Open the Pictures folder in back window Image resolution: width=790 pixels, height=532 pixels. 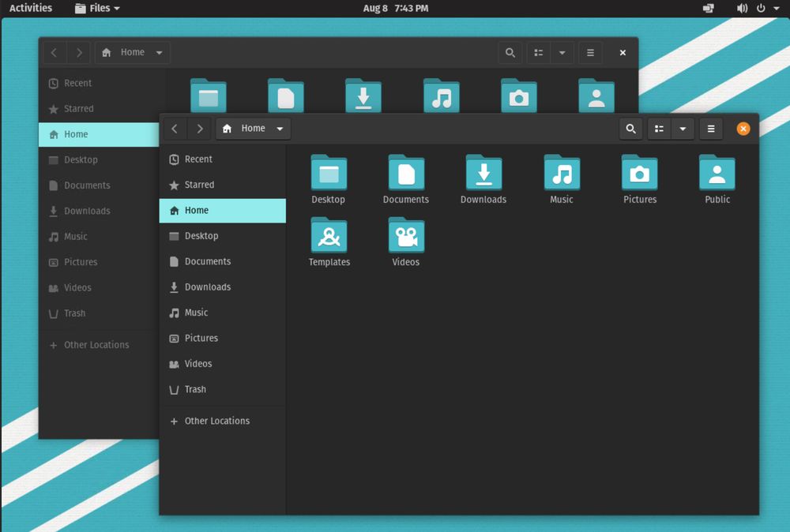[x=519, y=96]
